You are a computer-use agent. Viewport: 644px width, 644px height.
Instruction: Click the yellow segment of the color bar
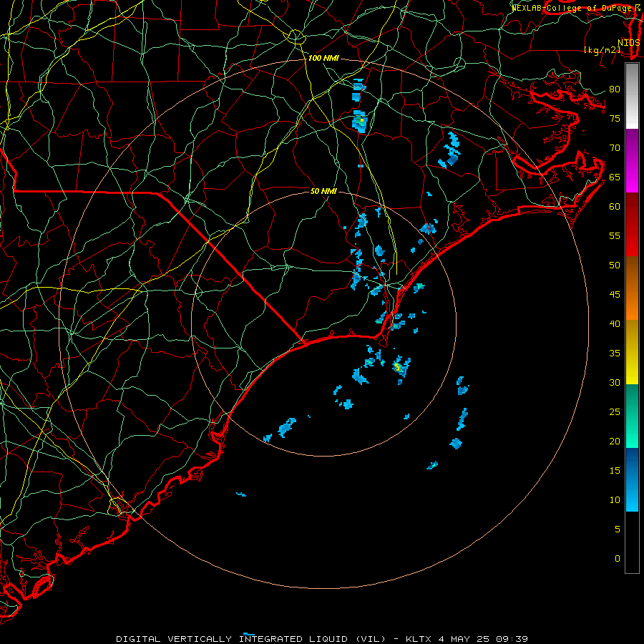pos(632,352)
